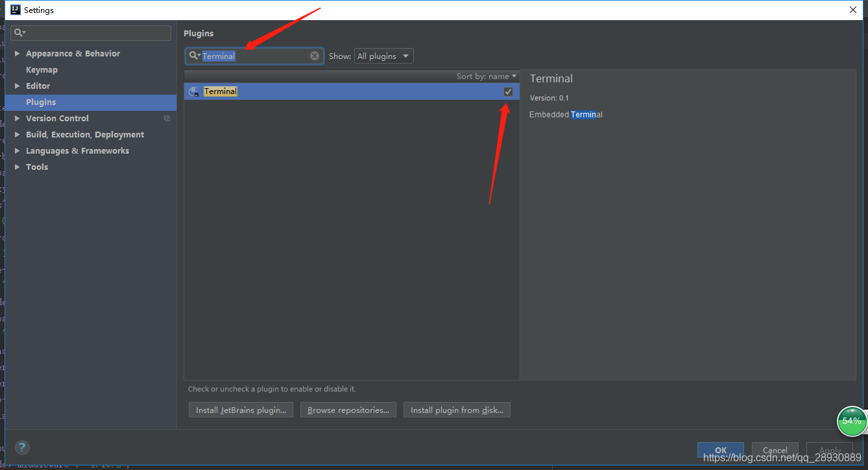This screenshot has height=470, width=868.
Task: Expand Build, Execution, Deployment section
Action: point(18,135)
